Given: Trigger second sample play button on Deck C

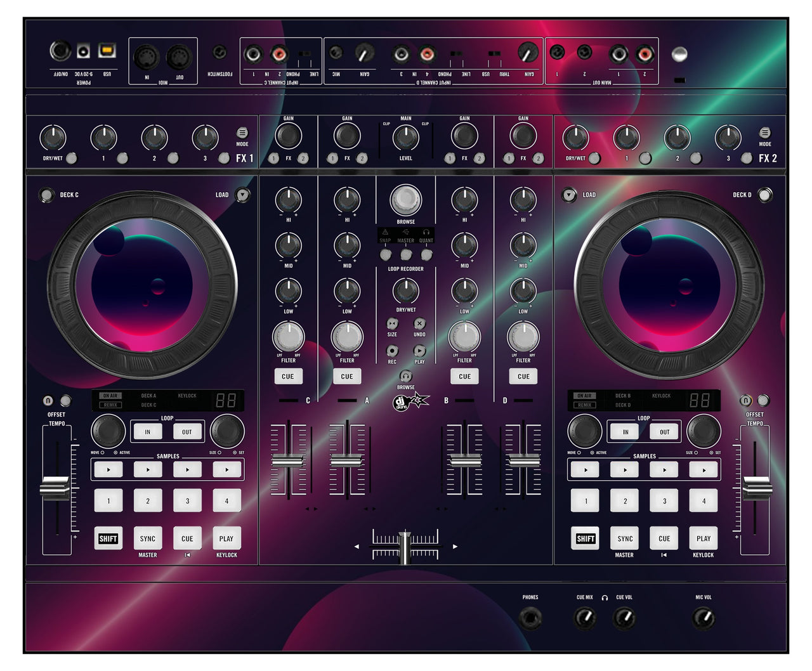Looking at the screenshot, I should (148, 470).
